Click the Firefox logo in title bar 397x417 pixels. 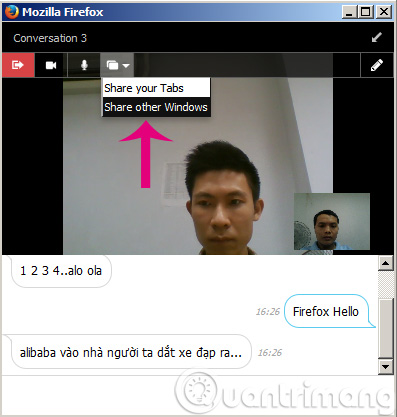pos(12,12)
